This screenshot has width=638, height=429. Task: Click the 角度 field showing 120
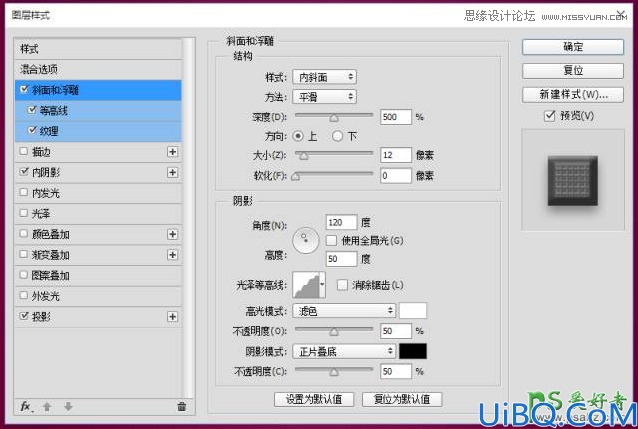(341, 223)
